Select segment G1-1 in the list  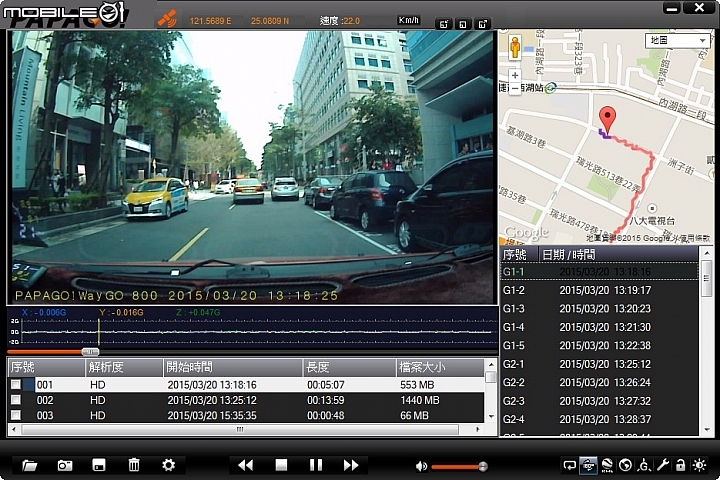coord(599,271)
